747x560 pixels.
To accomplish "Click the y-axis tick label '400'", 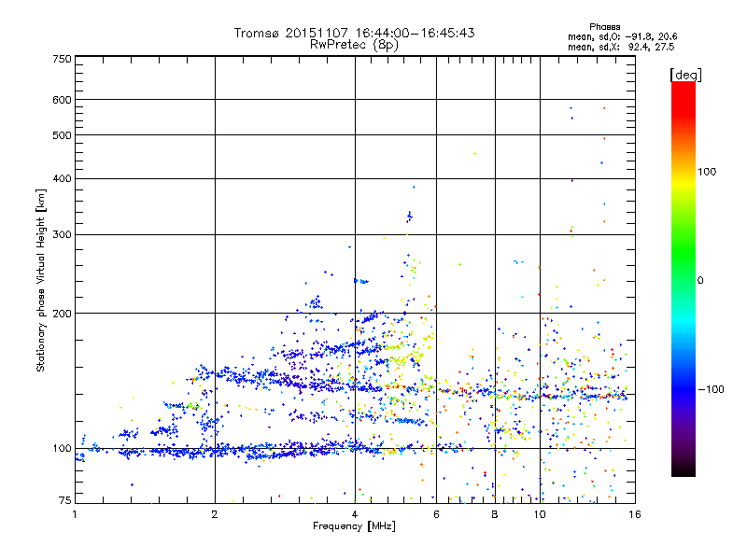I will pos(63,178).
